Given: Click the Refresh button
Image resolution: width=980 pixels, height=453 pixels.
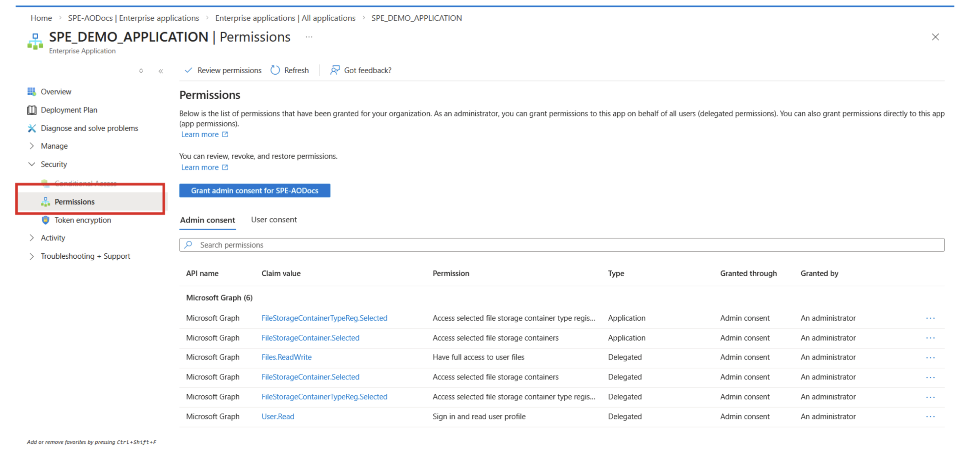Looking at the screenshot, I should tap(290, 70).
